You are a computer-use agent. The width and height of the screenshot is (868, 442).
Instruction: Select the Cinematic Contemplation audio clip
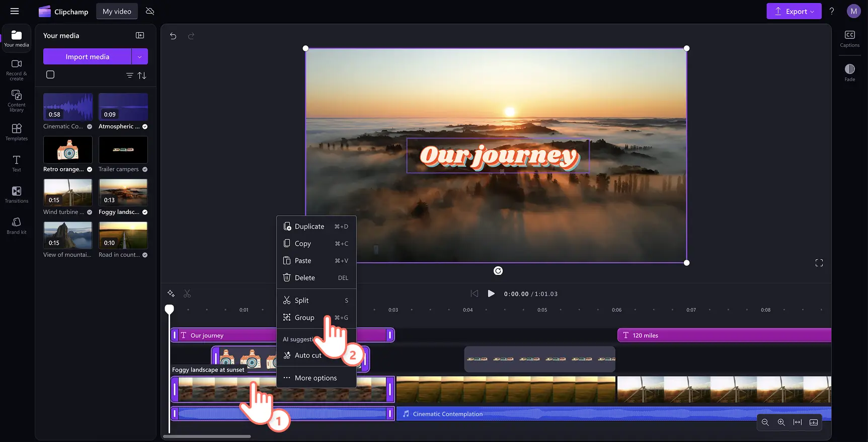[x=613, y=414]
